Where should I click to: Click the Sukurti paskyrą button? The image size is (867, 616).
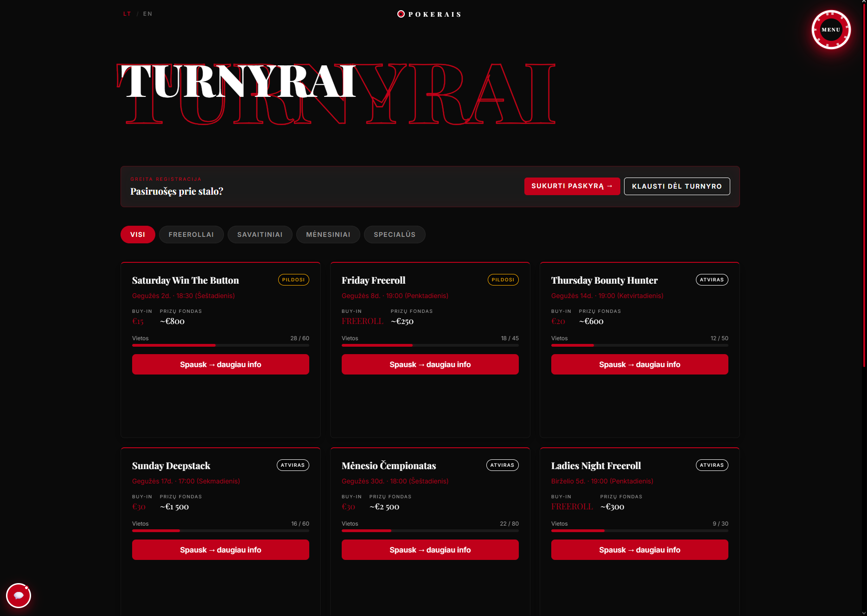(x=572, y=186)
